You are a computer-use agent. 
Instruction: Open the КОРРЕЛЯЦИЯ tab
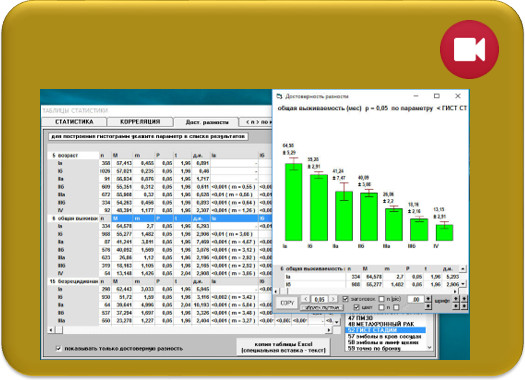[140, 122]
